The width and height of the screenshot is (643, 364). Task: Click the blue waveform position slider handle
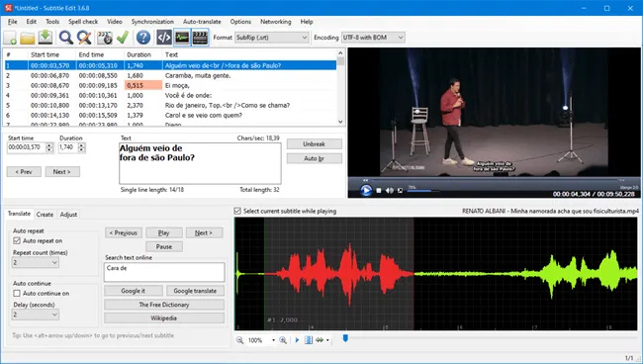[345, 338]
